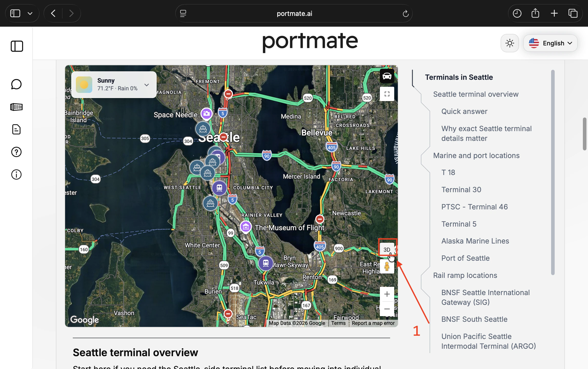Show Safari tab overview

[x=573, y=13]
